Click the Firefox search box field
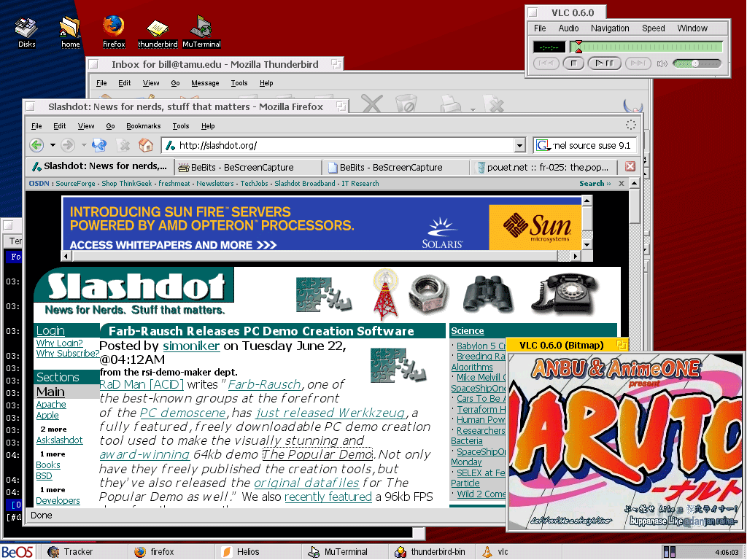 point(585,145)
